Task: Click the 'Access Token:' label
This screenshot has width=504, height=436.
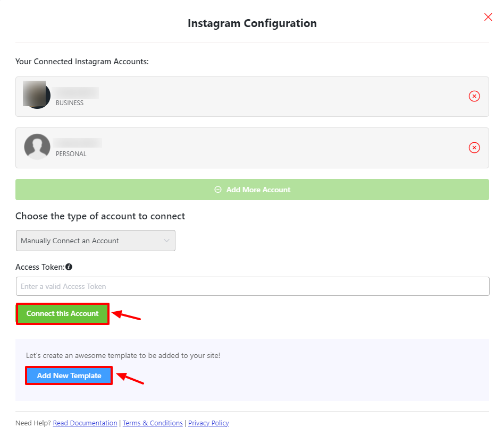Action: click(x=40, y=267)
